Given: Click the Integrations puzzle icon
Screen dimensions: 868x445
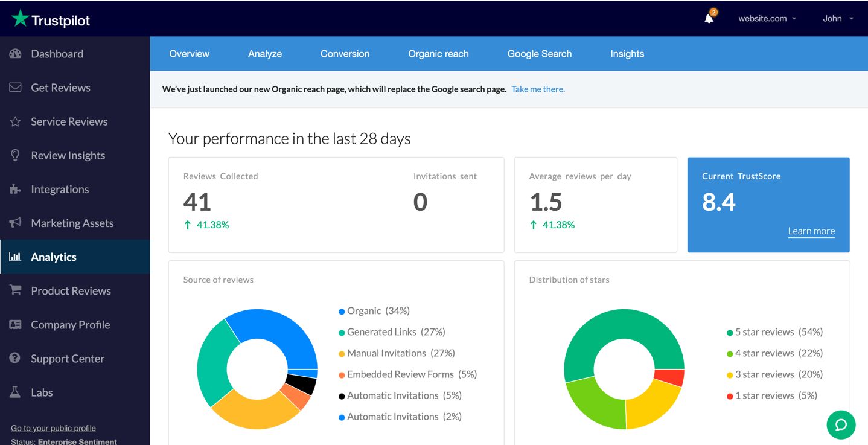Looking at the screenshot, I should [x=16, y=189].
